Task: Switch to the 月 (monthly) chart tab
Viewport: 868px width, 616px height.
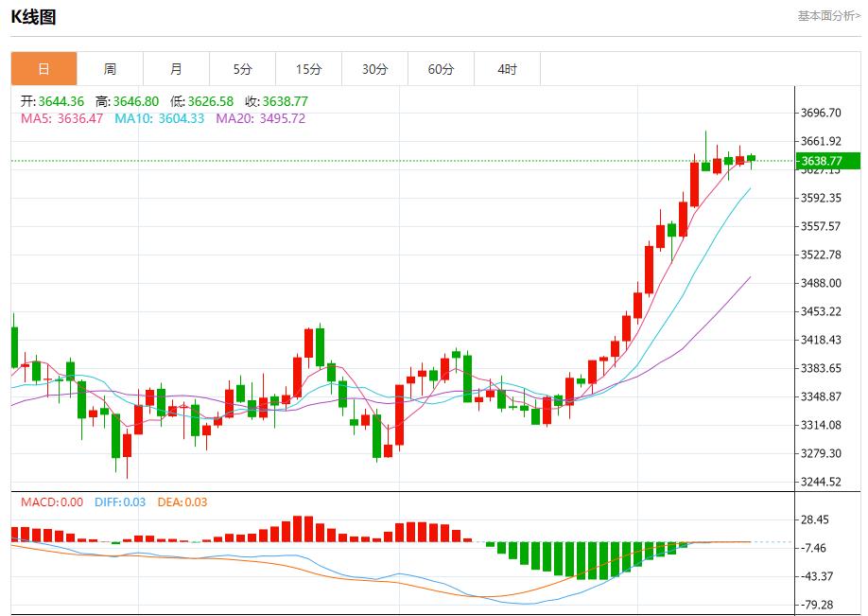Action: click(x=177, y=68)
